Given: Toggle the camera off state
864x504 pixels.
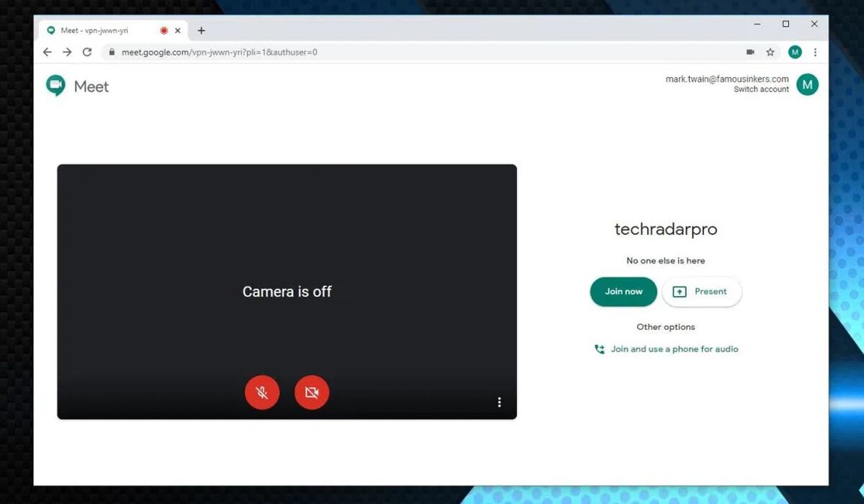Looking at the screenshot, I should click(311, 392).
